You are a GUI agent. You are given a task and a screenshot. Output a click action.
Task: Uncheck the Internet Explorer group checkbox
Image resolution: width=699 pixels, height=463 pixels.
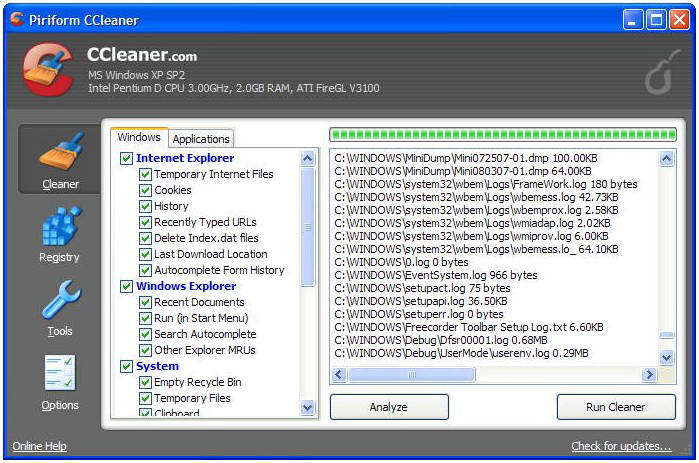126,158
